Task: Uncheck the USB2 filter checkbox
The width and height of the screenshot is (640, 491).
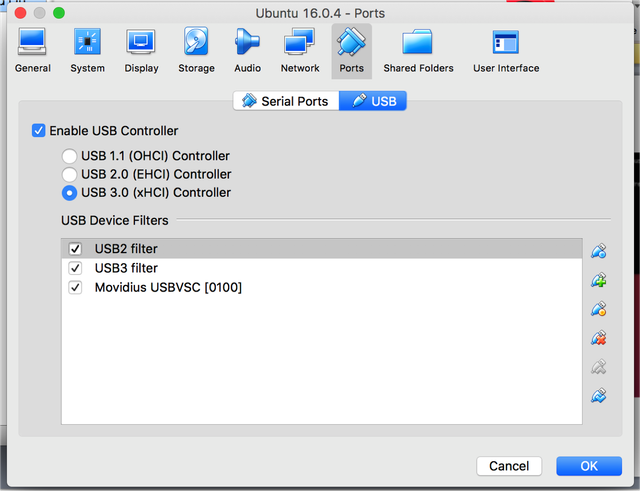Action: tap(75, 249)
